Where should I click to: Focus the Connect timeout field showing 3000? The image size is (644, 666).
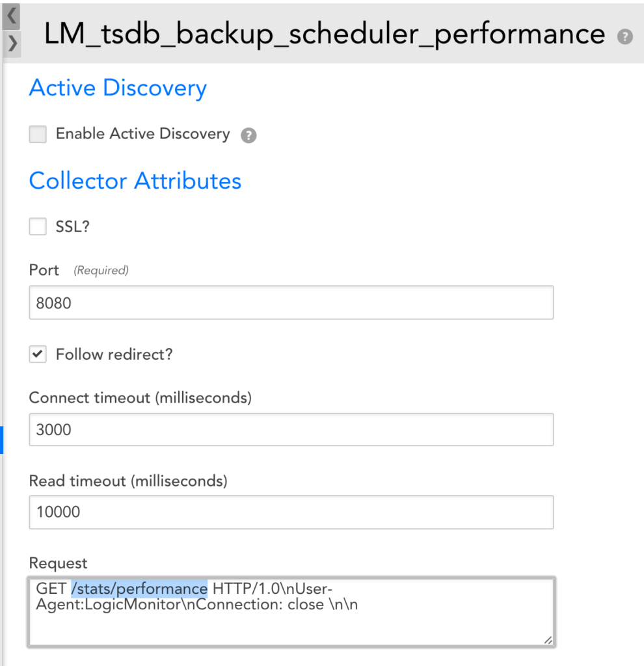(291, 430)
